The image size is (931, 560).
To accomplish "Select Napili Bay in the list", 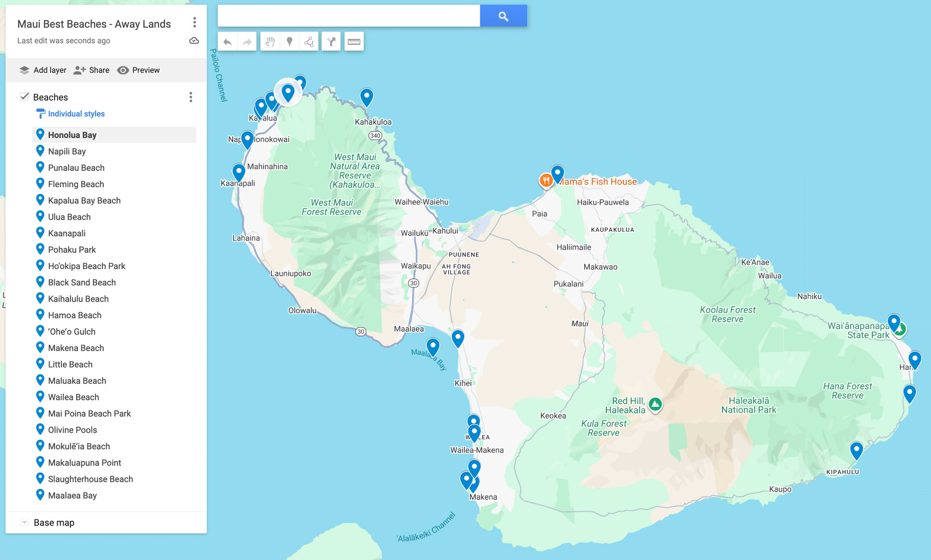I will 67,151.
